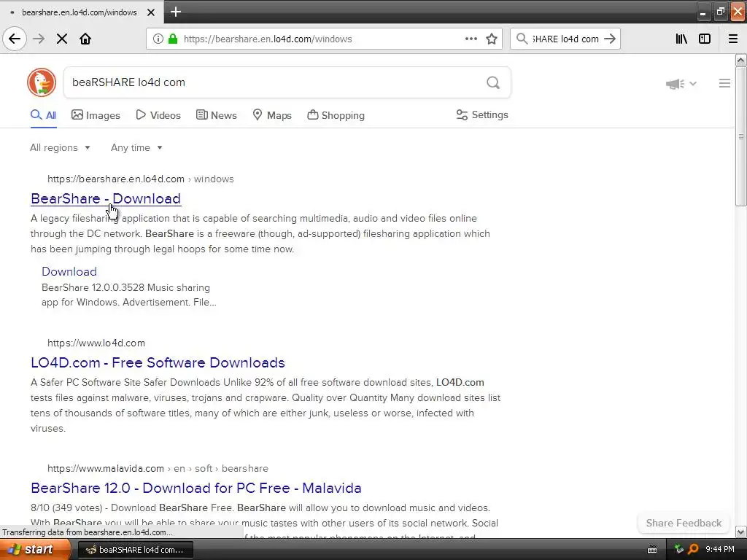Click the orange magnifier tray icon
This screenshot has height=560, width=747.
(x=693, y=550)
